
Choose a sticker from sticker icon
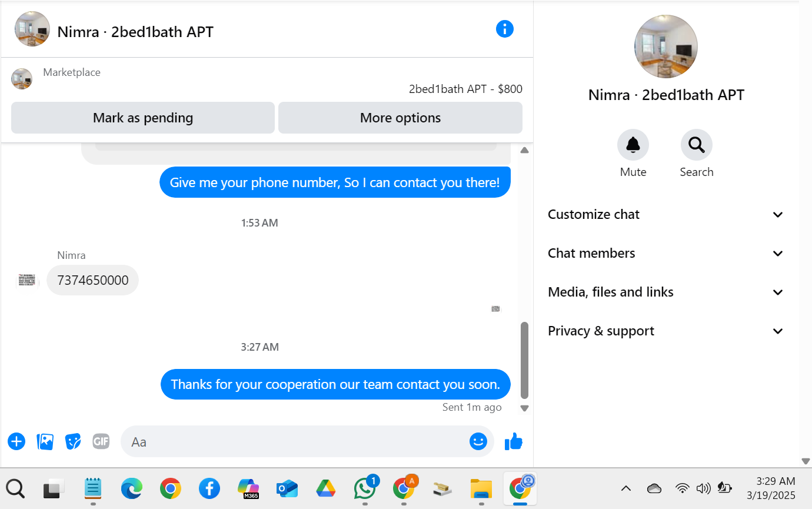coord(73,441)
